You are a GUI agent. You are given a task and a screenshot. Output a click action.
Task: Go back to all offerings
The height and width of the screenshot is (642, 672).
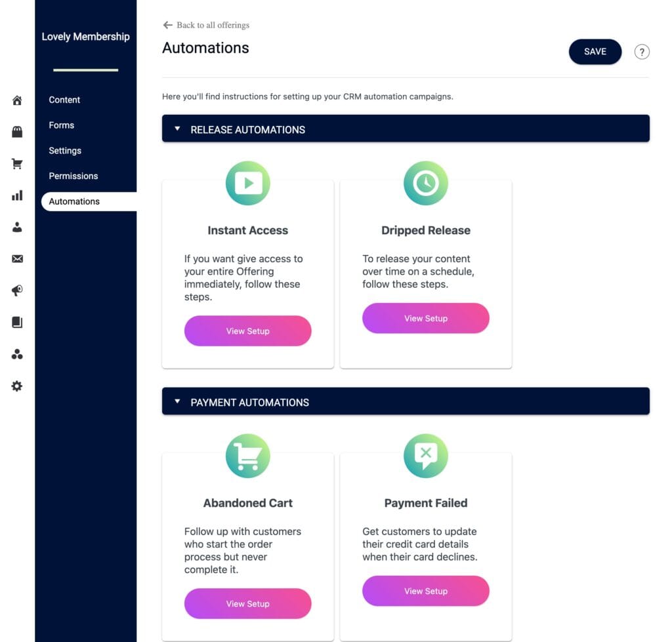tap(206, 25)
